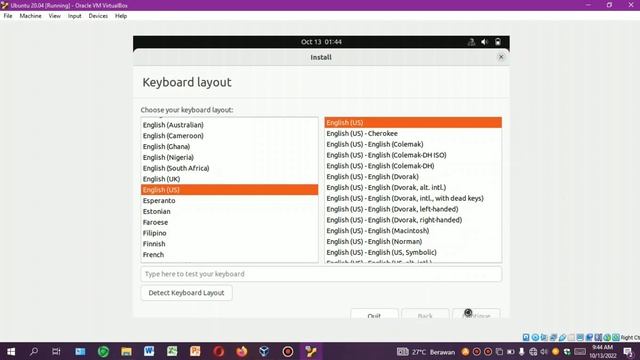The width and height of the screenshot is (640, 360).
Task: Select Esperanto layout
Action: pos(229,200)
